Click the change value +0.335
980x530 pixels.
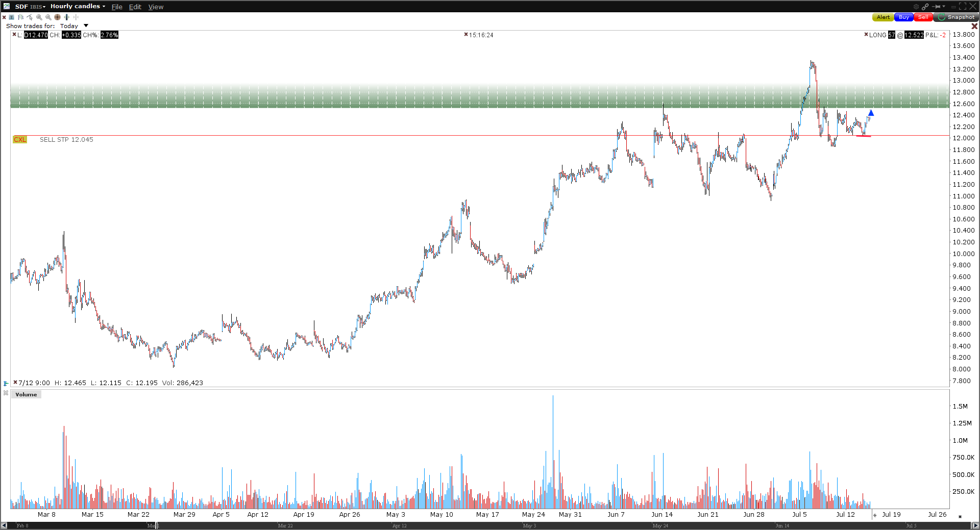71,35
